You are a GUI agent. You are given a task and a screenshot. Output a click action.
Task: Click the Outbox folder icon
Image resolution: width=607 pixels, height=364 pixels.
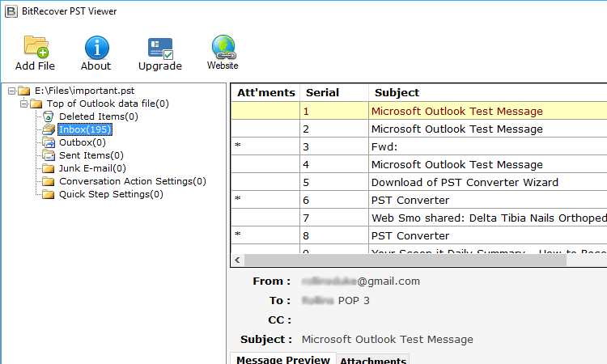[x=49, y=142]
